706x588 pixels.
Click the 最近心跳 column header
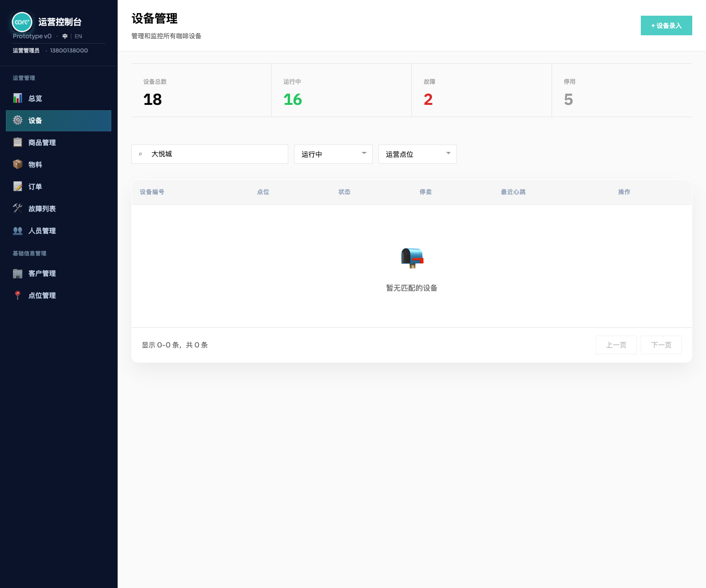click(513, 192)
